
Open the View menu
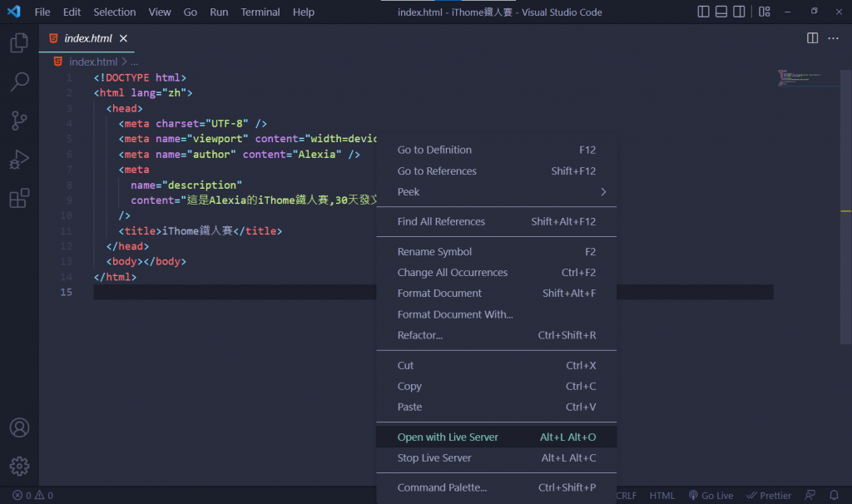coord(160,12)
